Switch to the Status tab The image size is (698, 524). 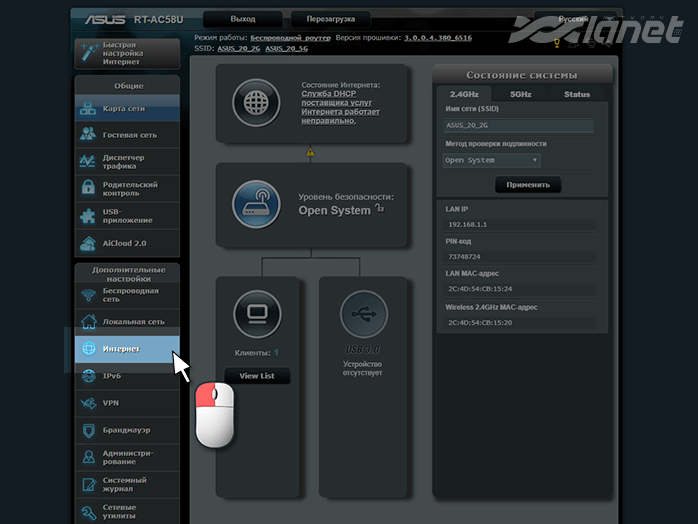click(577, 94)
